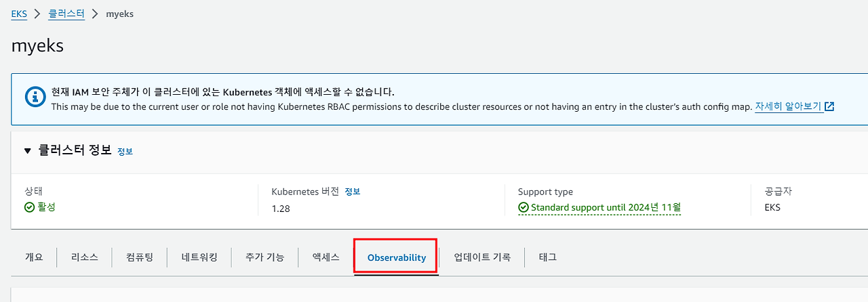Click the green check icon beside Standard support
This screenshot has width=868, height=302.
coord(523,207)
